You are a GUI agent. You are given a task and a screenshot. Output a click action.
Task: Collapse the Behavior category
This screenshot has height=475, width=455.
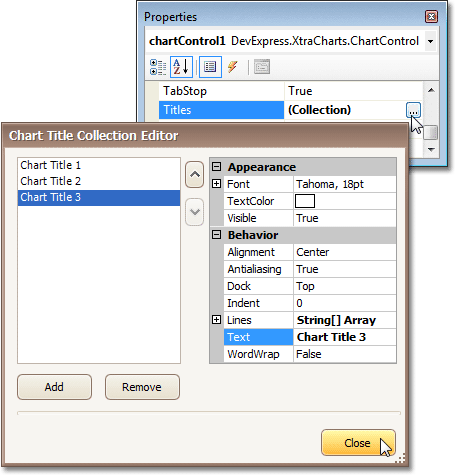click(x=216, y=235)
